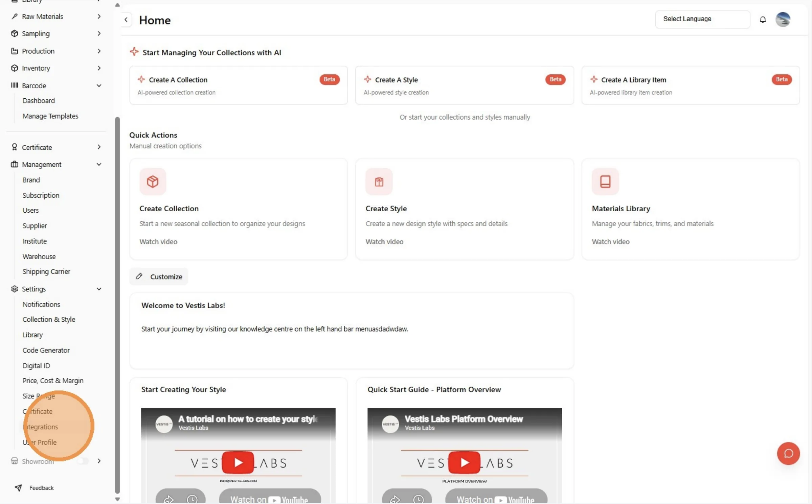
Task: Click the Inventory cube icon
Action: pos(14,68)
